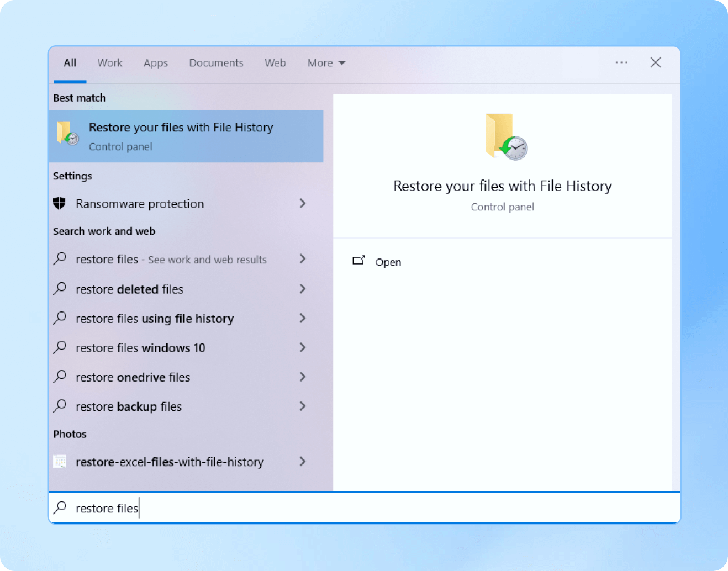Screen dimensions: 728x571
Task: Switch to the Apps tab
Action: click(x=156, y=63)
